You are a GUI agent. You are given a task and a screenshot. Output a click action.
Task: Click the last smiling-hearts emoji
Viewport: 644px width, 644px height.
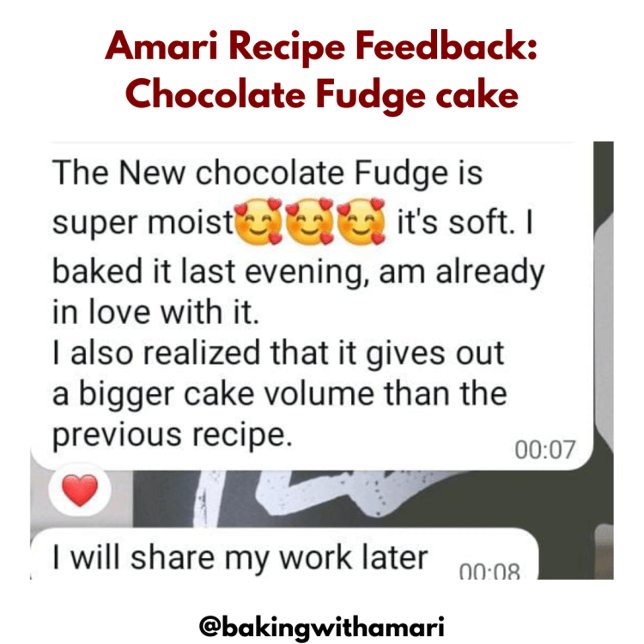pyautogui.click(x=361, y=222)
